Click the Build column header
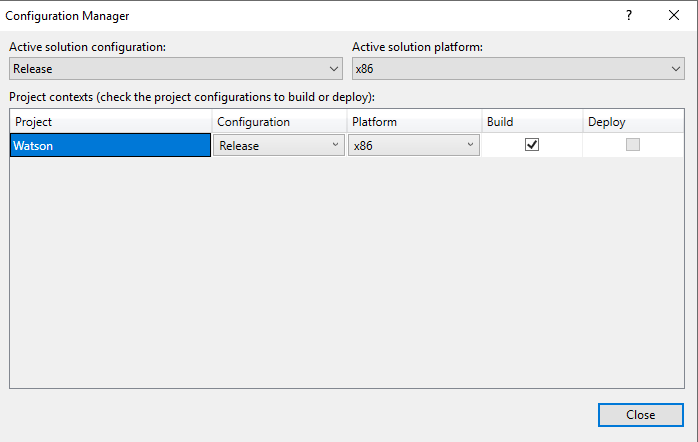This screenshot has height=442, width=698. coord(532,122)
